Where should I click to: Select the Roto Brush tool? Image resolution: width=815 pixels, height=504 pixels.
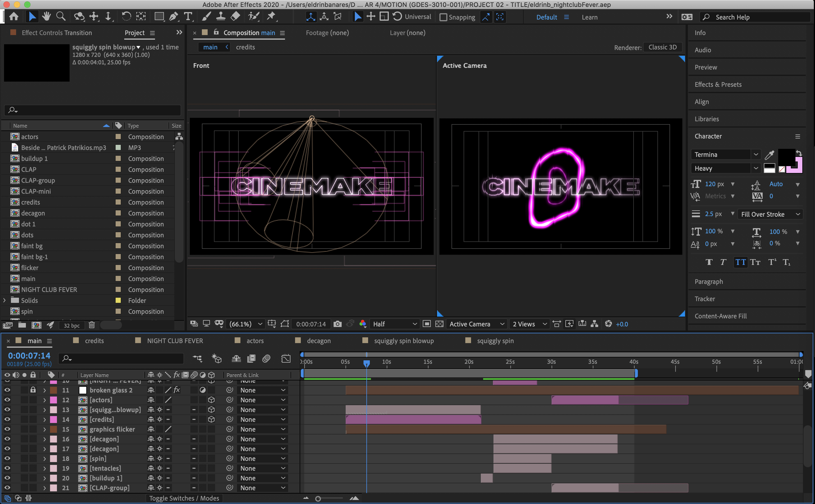[x=254, y=16]
